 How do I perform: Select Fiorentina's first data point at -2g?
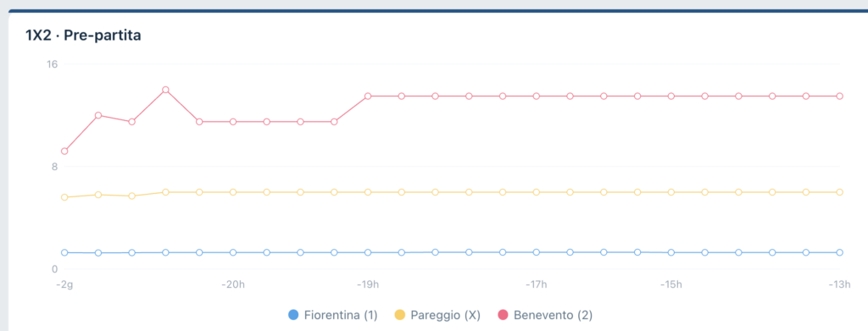tap(64, 252)
